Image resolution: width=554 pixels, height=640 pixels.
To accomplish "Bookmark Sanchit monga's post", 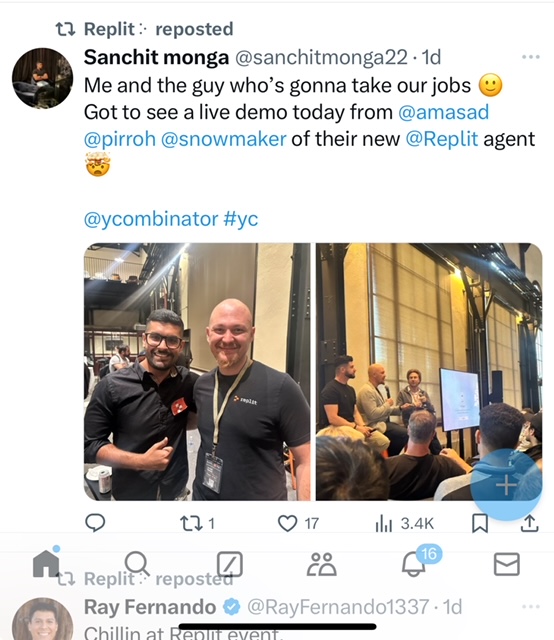I will 480,523.
